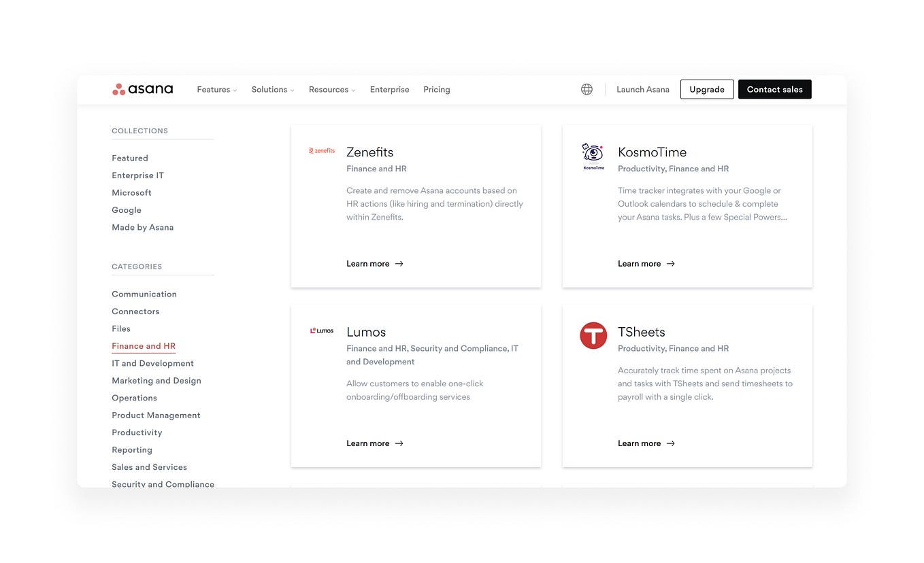This screenshot has width=924, height=563.
Task: Learn more about KosmoTime
Action: coord(639,263)
